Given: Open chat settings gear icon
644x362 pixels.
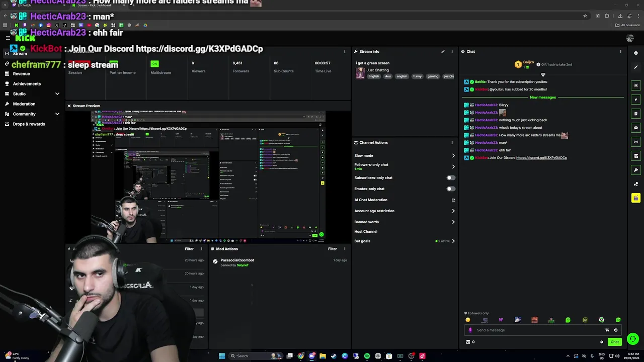Looking at the screenshot, I should click(601, 342).
